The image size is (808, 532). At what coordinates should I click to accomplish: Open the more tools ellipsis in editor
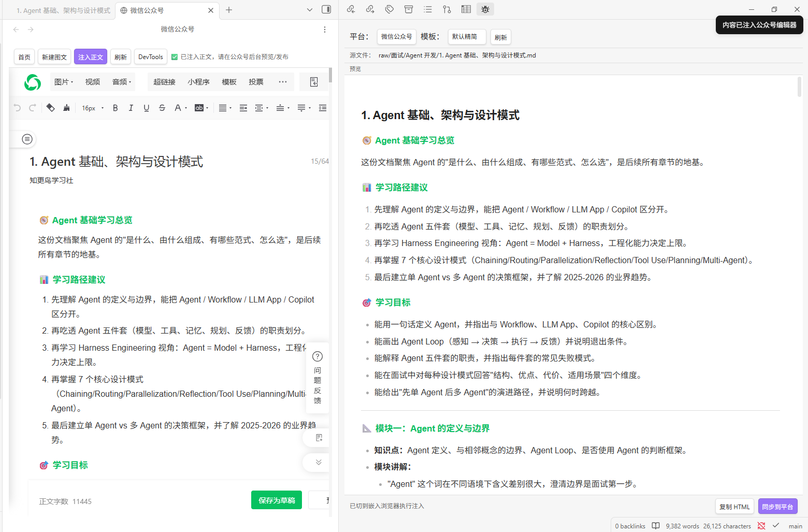(x=283, y=82)
